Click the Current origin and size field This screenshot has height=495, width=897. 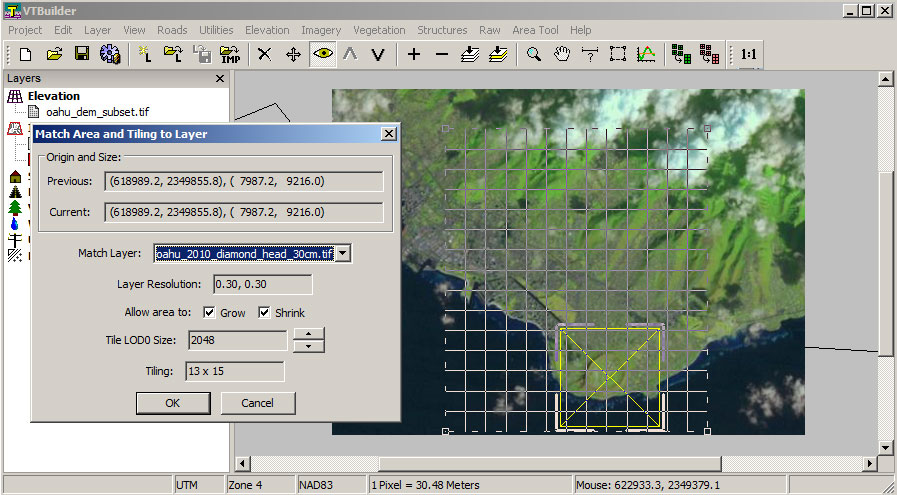tap(244, 212)
